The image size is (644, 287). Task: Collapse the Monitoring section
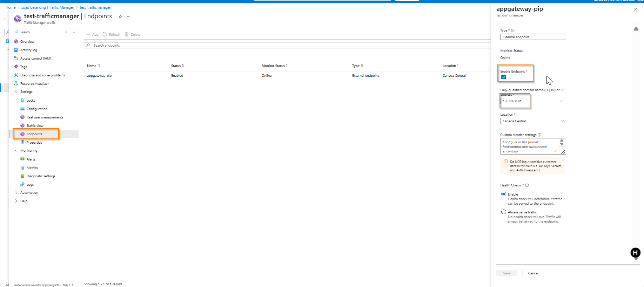tap(16, 151)
